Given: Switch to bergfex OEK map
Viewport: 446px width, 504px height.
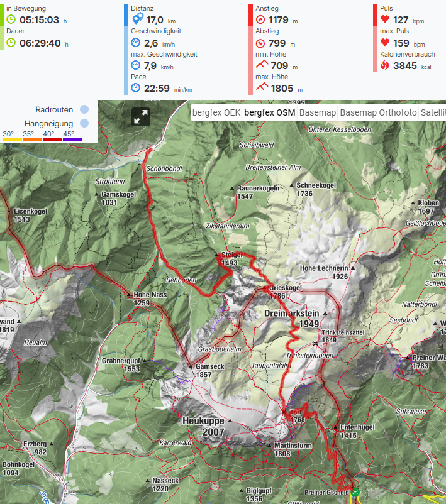Looking at the screenshot, I should coord(216,112).
